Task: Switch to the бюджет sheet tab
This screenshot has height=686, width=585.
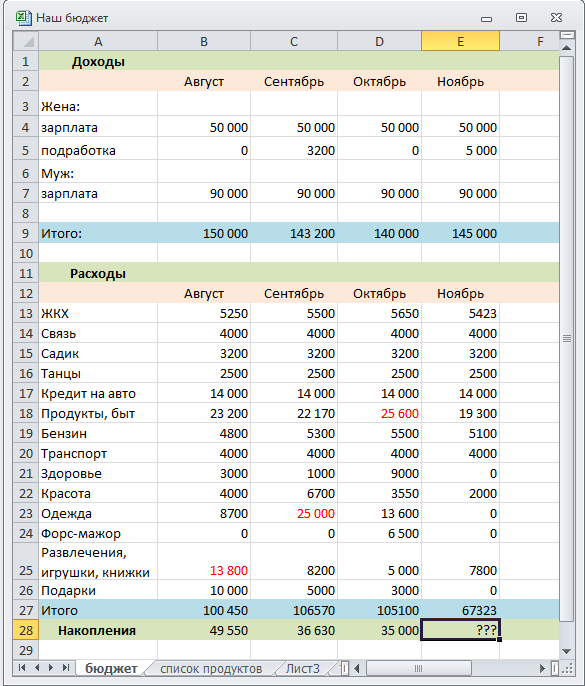Action: point(111,668)
